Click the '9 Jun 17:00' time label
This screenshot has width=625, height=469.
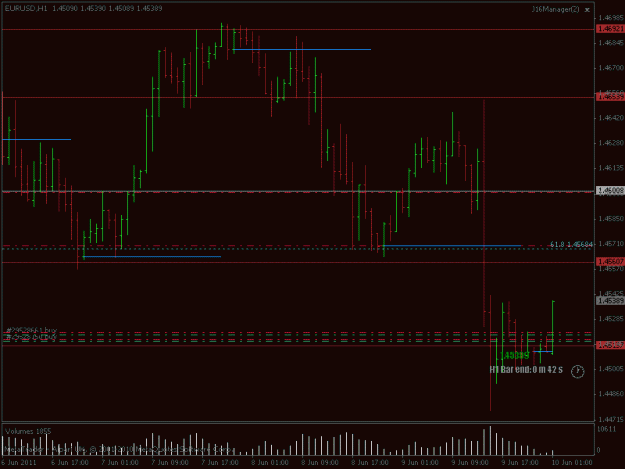point(520,463)
